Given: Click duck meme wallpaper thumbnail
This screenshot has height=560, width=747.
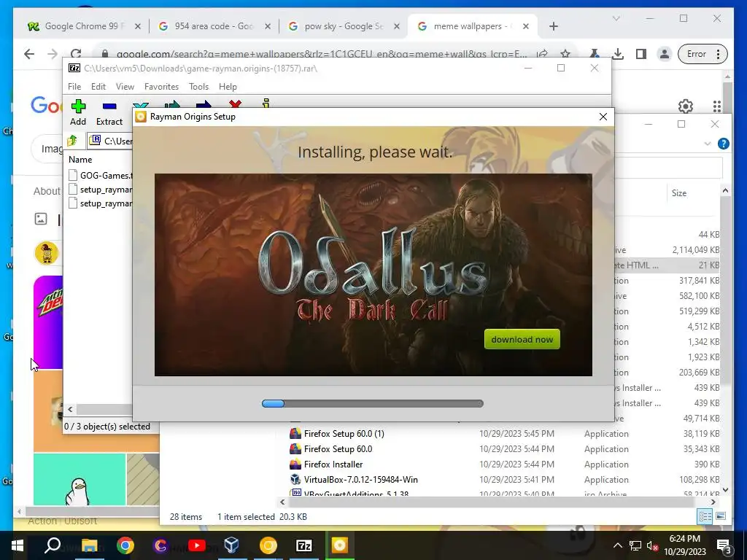Looking at the screenshot, I should click(x=80, y=480).
